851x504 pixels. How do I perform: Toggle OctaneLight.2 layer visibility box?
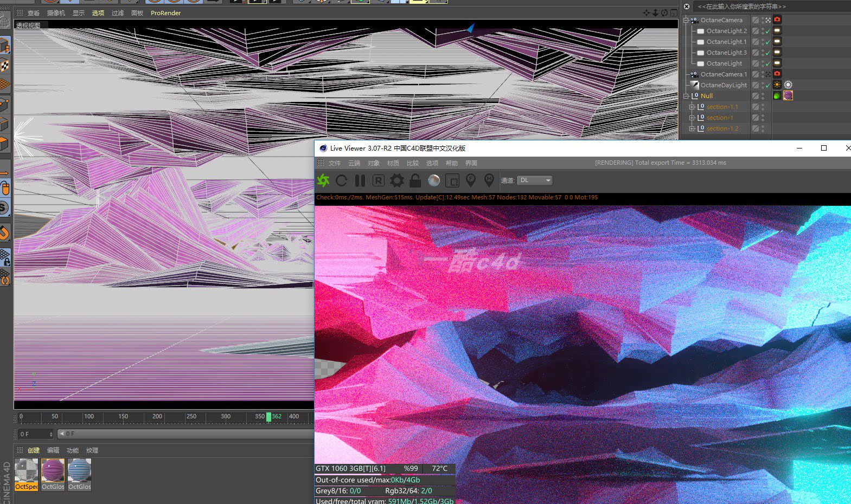[755, 31]
